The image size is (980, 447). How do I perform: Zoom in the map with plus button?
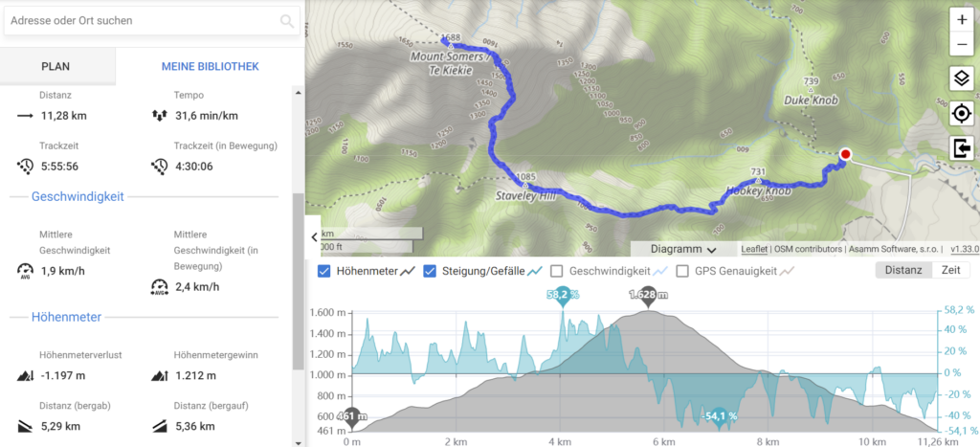tap(961, 20)
